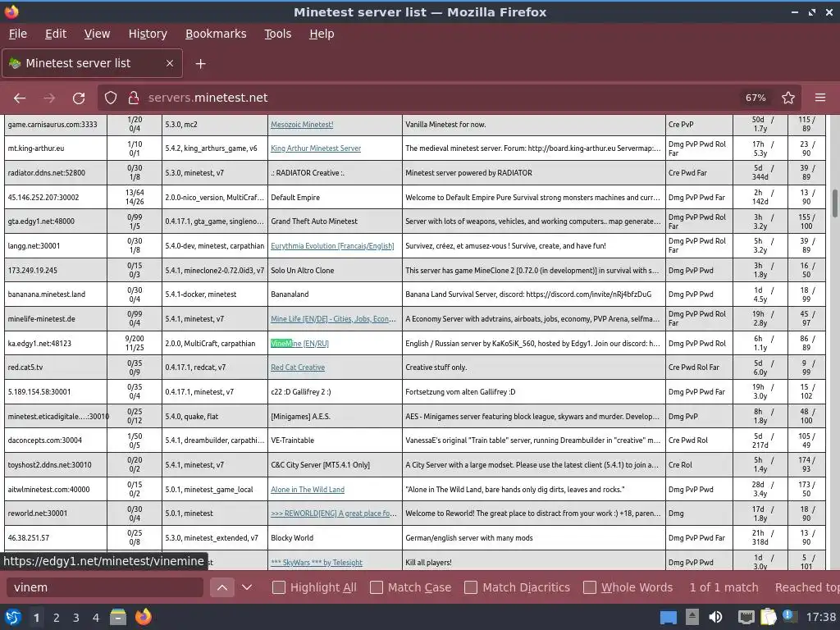Click the VE-Traintable server name
This screenshot has height=630, width=840.
(293, 441)
